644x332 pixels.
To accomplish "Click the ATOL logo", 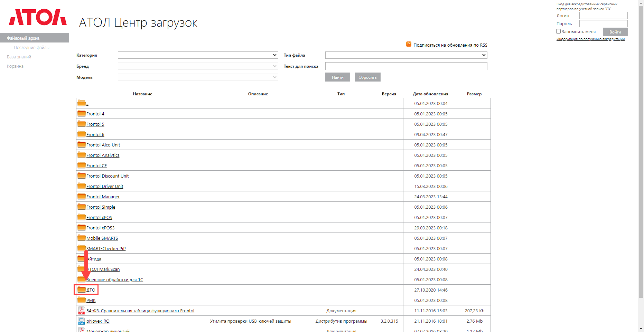I will pos(38,17).
